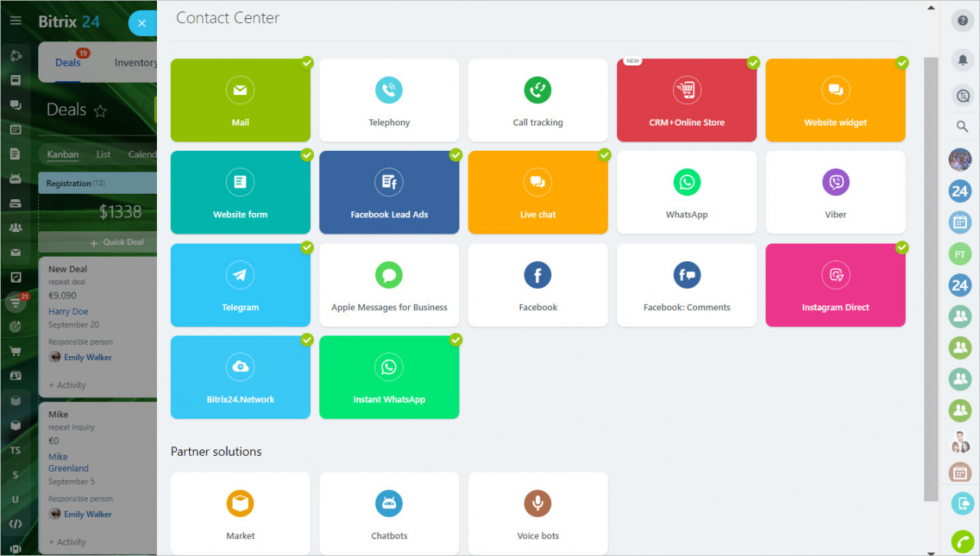
Task: Add Activity to New Deal card
Action: pos(67,385)
